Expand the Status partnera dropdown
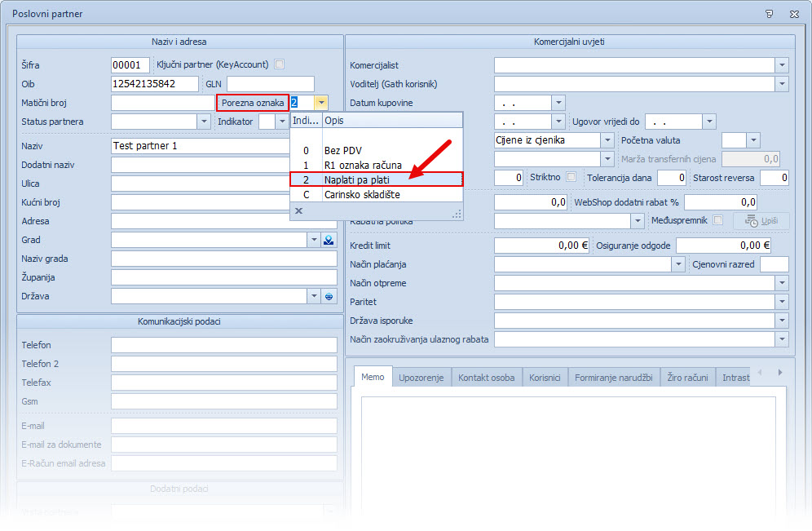Screen dimensions: 812x531 coord(204,122)
